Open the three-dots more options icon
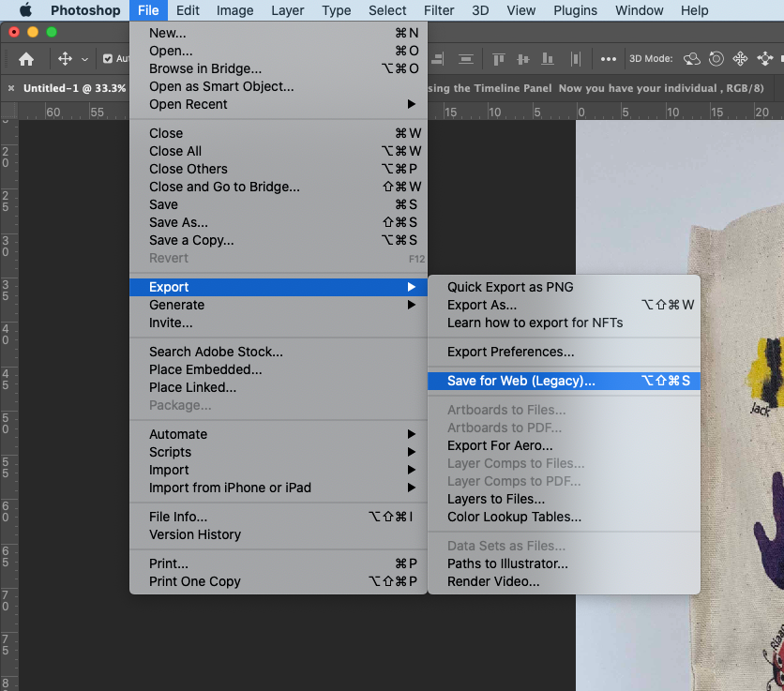The height and width of the screenshot is (691, 784). click(x=609, y=59)
